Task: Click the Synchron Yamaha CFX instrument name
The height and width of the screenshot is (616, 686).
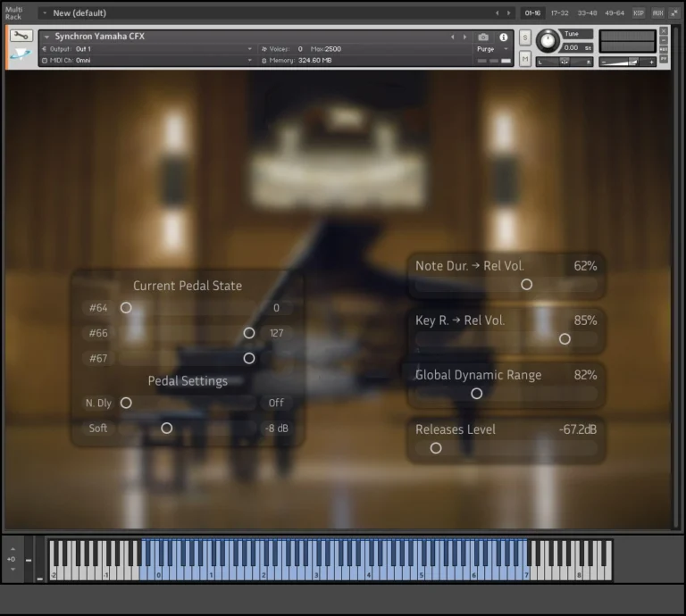Action: [x=100, y=37]
